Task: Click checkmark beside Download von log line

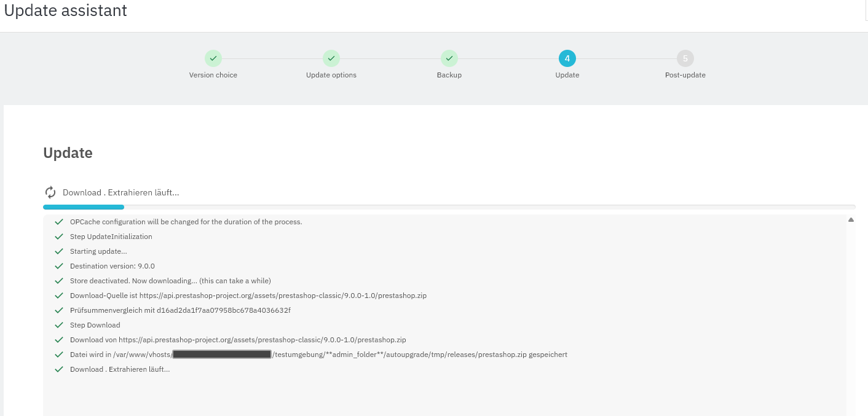Action: pos(59,340)
